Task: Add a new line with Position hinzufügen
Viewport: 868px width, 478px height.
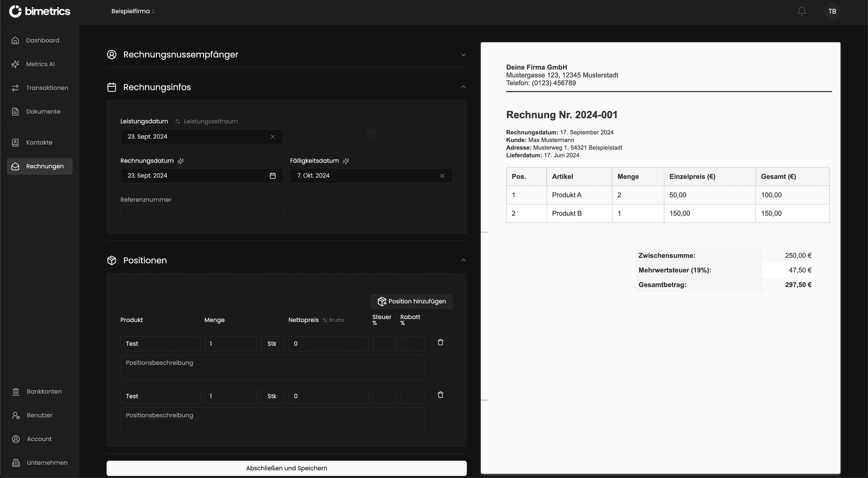Action: click(x=411, y=301)
